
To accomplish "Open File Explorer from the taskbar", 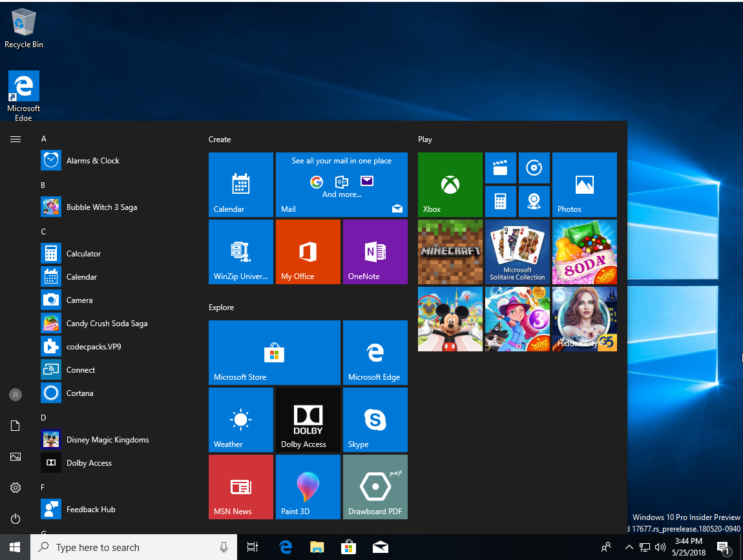I will point(317,547).
